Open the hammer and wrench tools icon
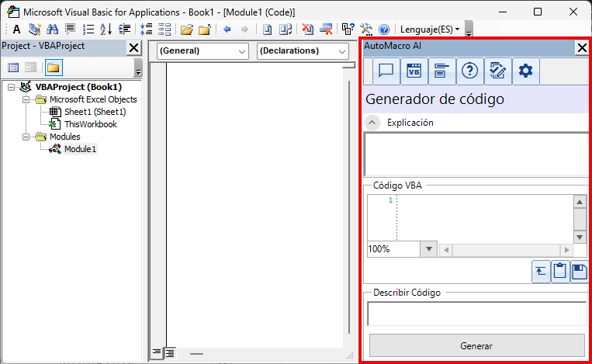Viewport: 592px width, 364px height. [366, 29]
